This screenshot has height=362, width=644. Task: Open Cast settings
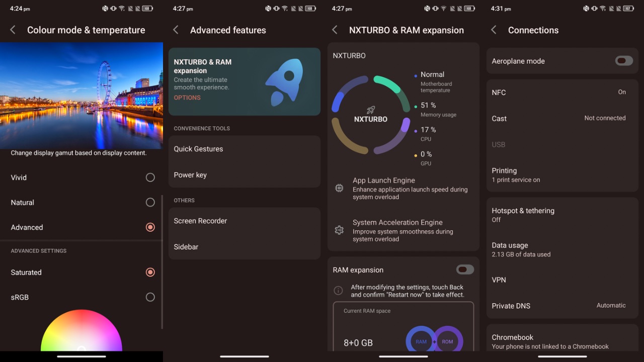(562, 119)
